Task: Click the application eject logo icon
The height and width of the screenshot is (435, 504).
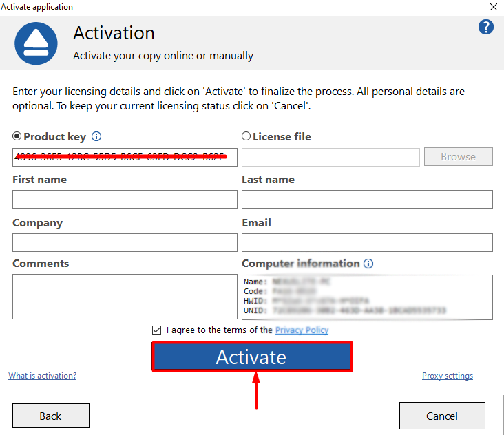Action: [36, 43]
